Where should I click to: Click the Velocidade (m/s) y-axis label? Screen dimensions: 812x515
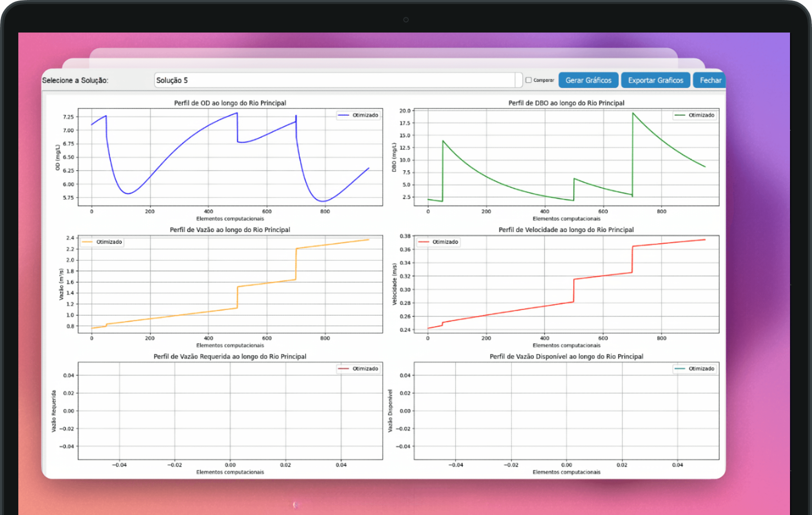tap(394, 284)
